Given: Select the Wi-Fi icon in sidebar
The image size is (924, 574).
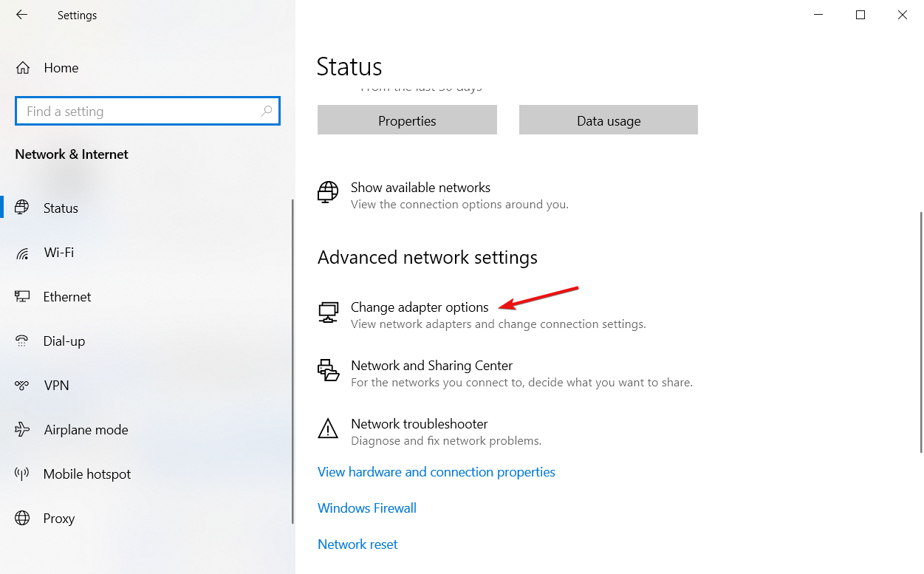Looking at the screenshot, I should pyautogui.click(x=22, y=253).
